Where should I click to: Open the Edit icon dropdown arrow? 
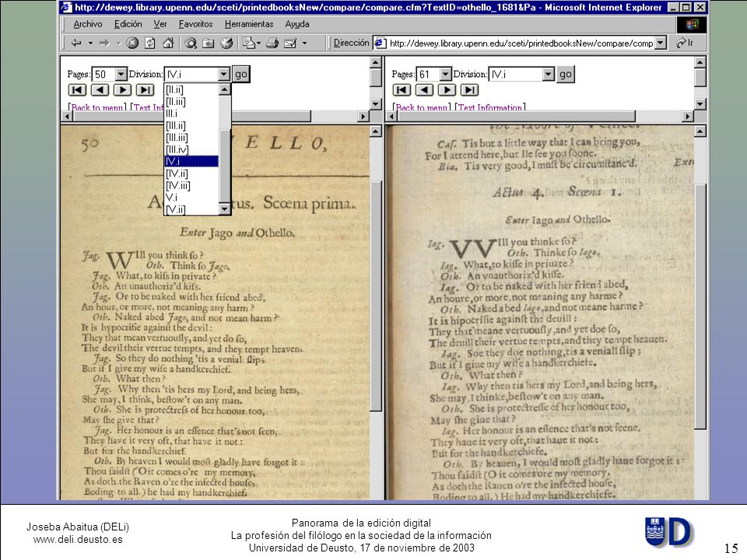point(304,44)
